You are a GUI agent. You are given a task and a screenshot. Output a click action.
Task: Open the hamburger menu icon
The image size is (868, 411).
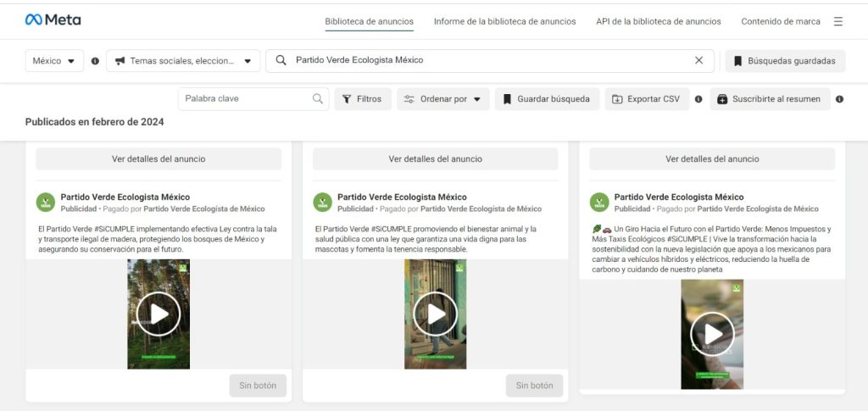(x=838, y=21)
